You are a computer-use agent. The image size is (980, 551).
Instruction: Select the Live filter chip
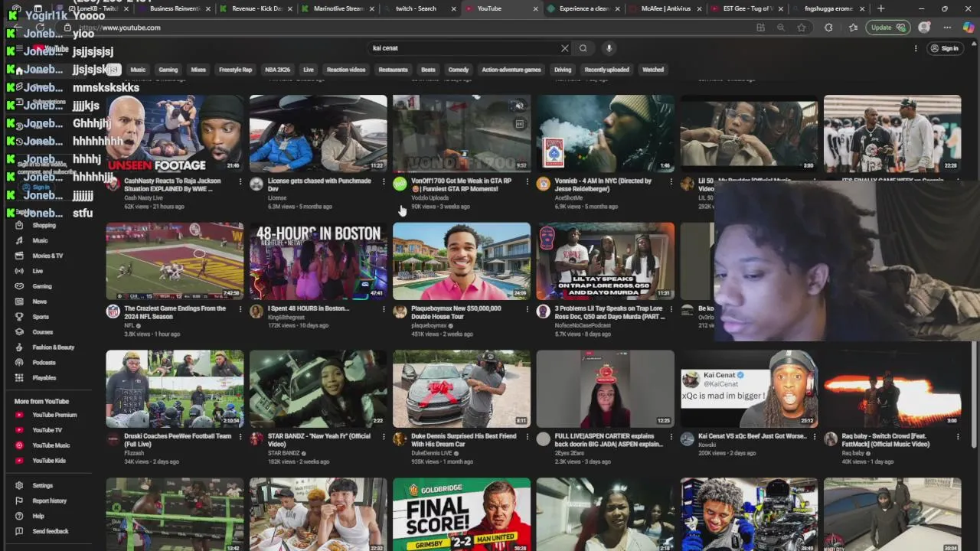tap(308, 70)
